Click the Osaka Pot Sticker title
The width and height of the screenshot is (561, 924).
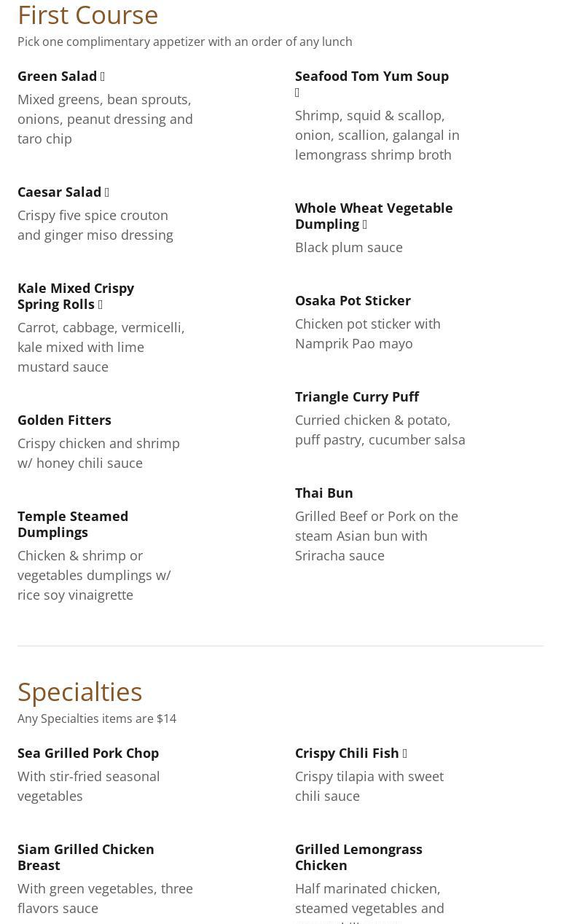click(353, 300)
